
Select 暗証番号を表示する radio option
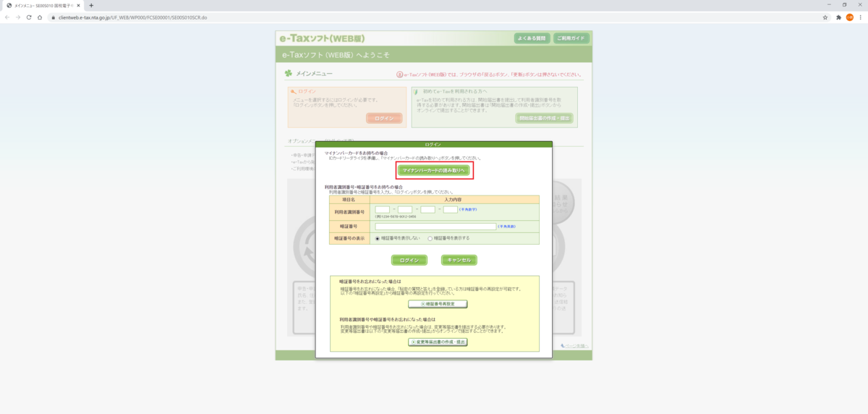[430, 238]
